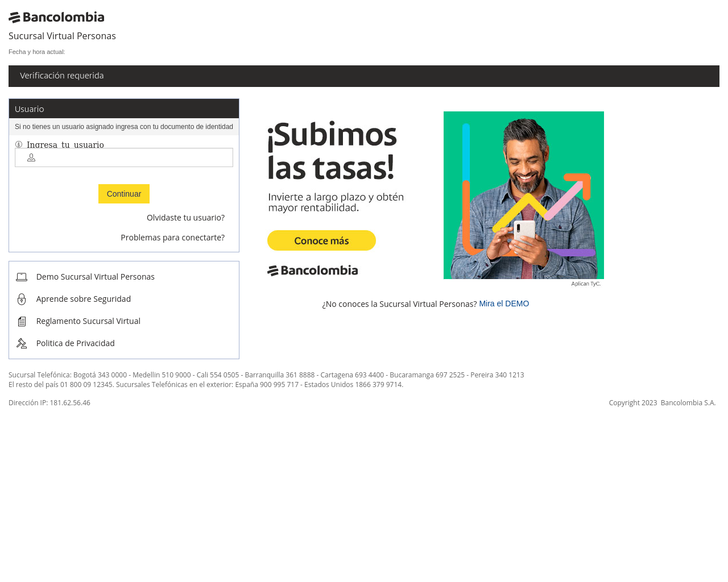Click the Verificación requerida header bar
The width and height of the screenshot is (728, 582).
click(x=364, y=76)
